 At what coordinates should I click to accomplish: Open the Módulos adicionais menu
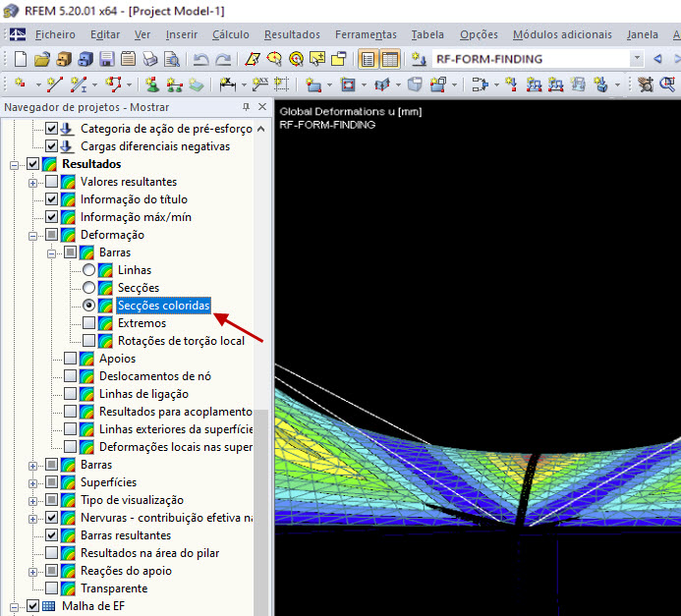[561, 34]
